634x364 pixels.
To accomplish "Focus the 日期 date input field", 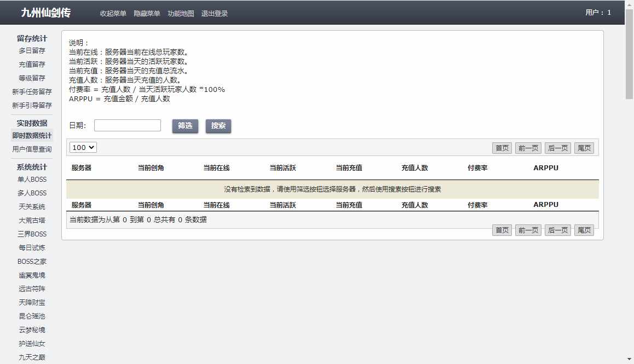I will (x=128, y=125).
